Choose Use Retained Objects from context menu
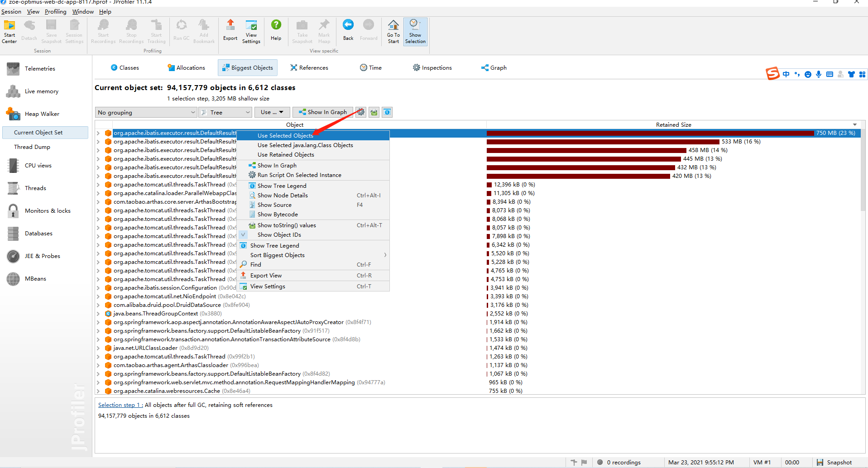This screenshot has width=868, height=468. click(x=313, y=154)
